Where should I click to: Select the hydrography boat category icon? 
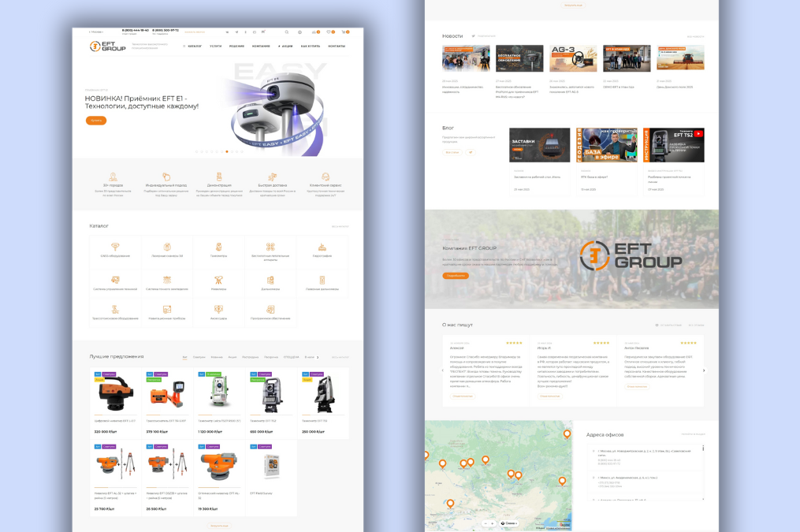click(x=322, y=247)
